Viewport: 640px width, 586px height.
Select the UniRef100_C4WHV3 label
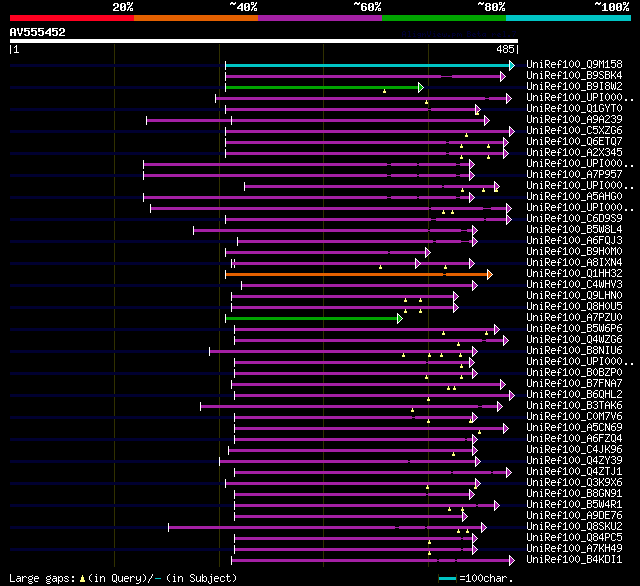[574, 285]
